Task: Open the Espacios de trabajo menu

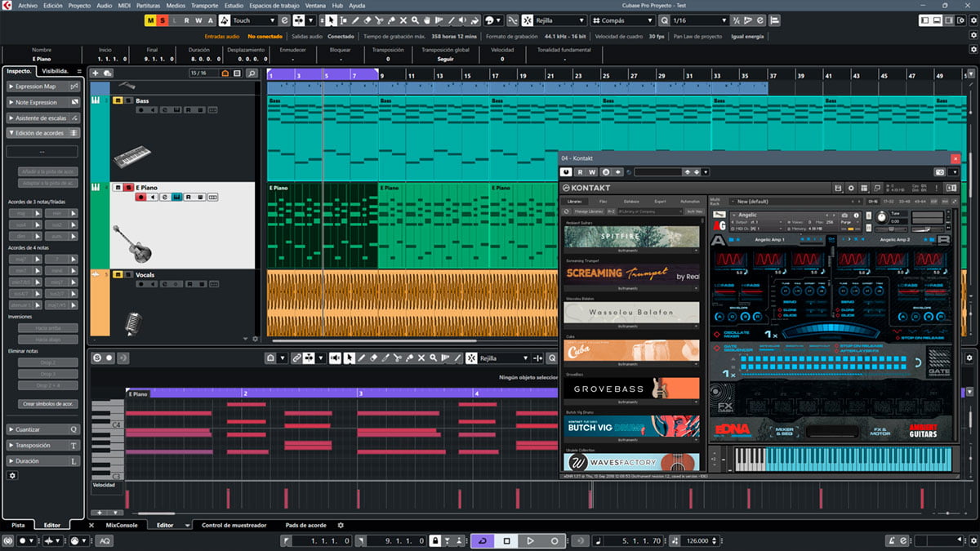Action: [x=274, y=5]
